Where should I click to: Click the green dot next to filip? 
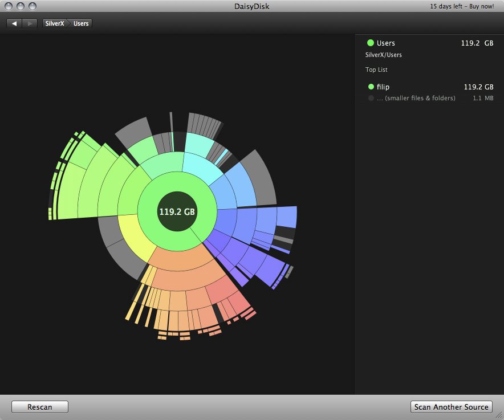[x=371, y=87]
